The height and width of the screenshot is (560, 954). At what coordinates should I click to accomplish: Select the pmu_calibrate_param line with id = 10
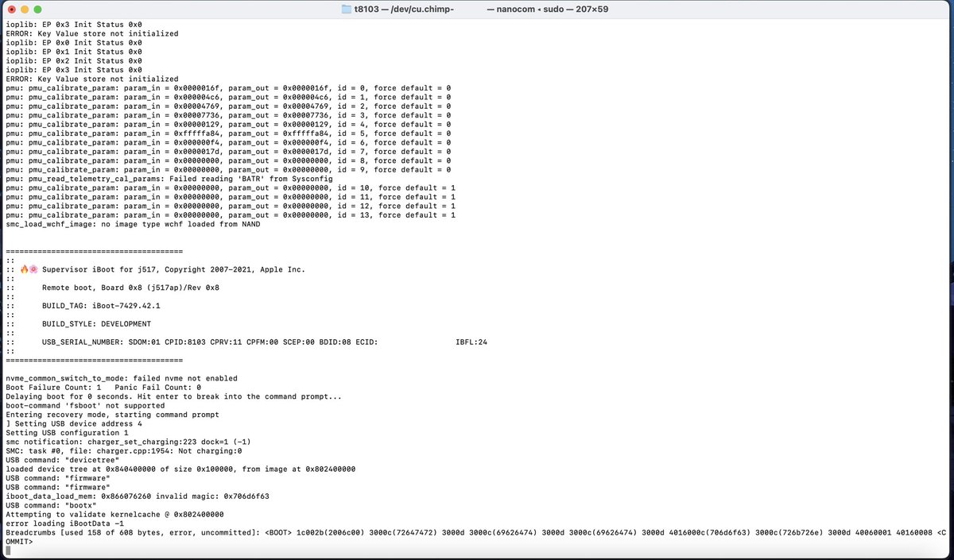pyautogui.click(x=231, y=187)
